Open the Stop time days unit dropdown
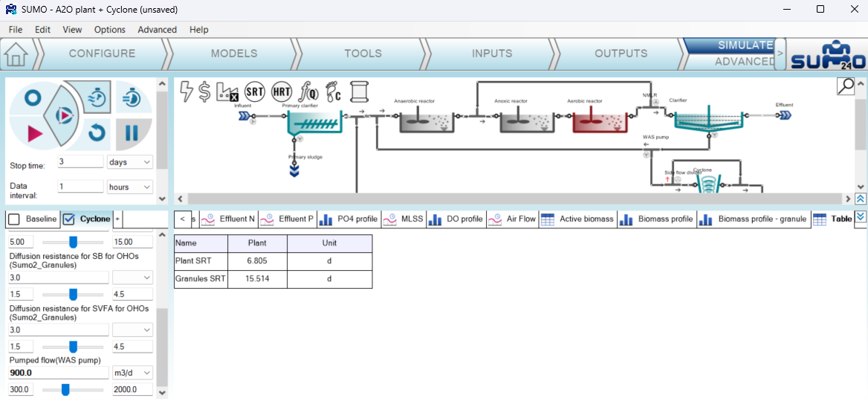This screenshot has width=868, height=404. click(130, 161)
